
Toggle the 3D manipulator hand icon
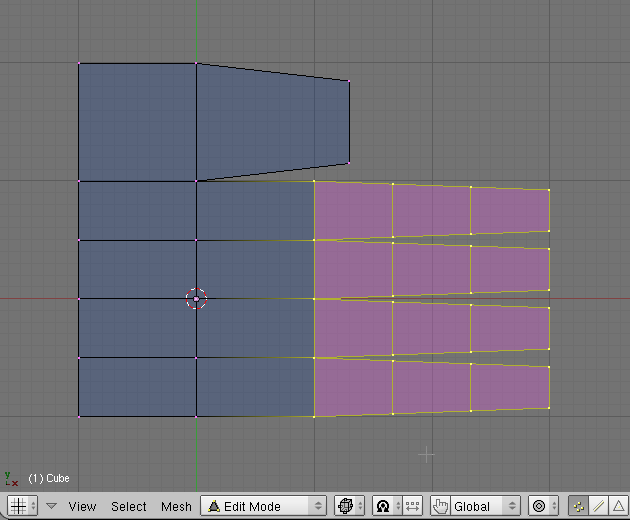pyautogui.click(x=441, y=506)
